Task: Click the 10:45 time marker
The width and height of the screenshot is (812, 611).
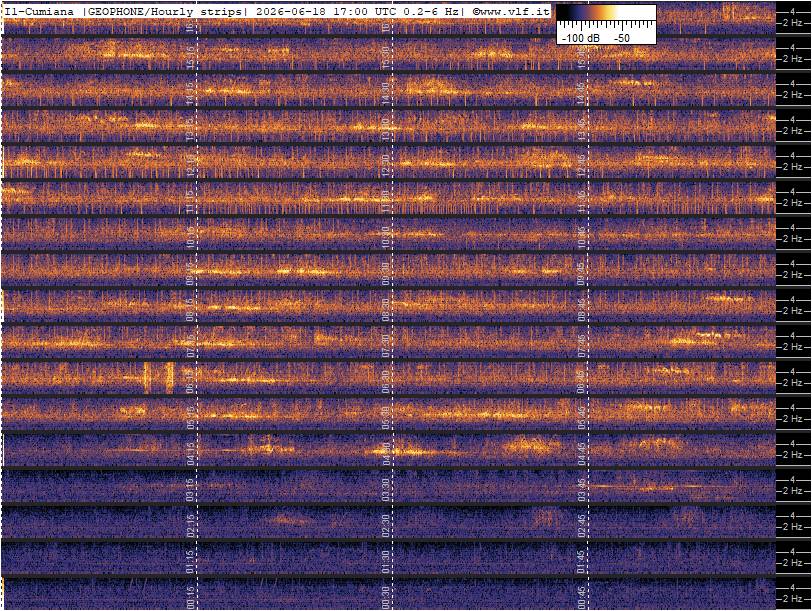Action: [x=581, y=237]
